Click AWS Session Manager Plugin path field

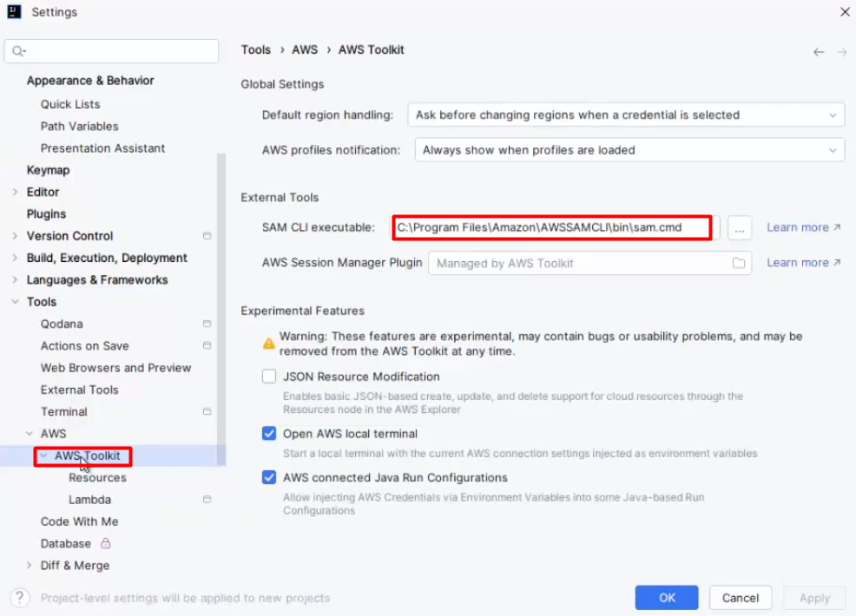[590, 263]
